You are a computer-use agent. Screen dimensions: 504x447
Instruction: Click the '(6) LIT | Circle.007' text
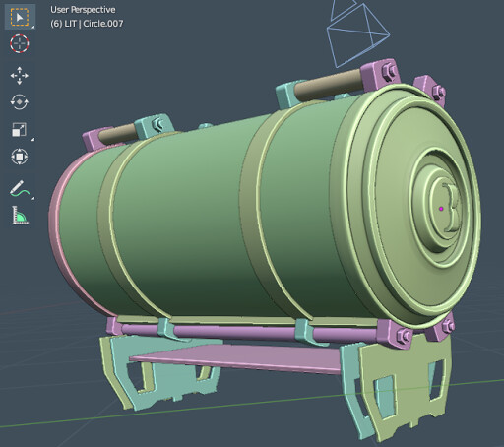[x=87, y=24]
